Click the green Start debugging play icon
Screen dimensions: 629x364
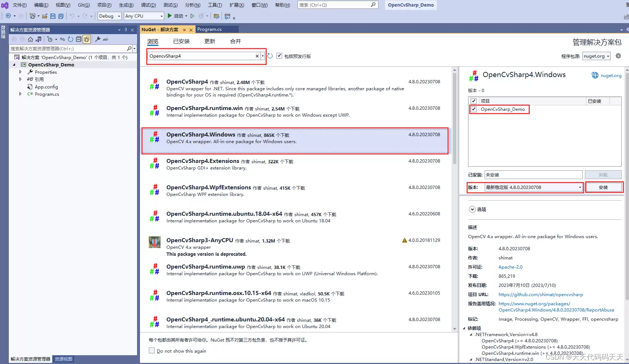click(169, 16)
